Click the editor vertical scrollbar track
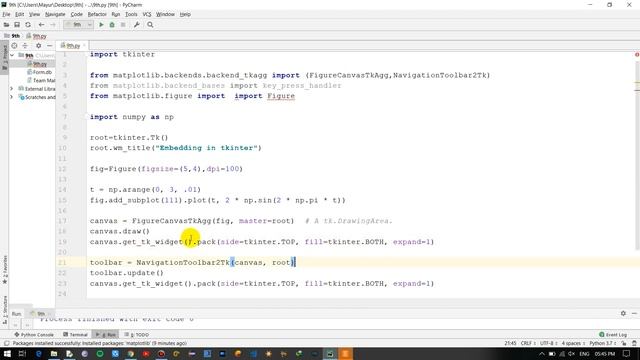The height and width of the screenshot is (360, 640). point(637,155)
